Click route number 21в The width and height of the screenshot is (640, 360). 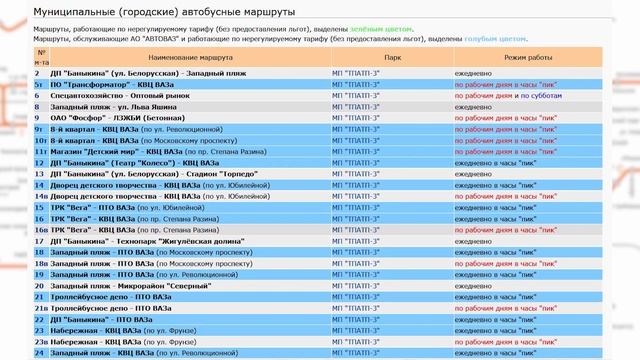(41, 308)
